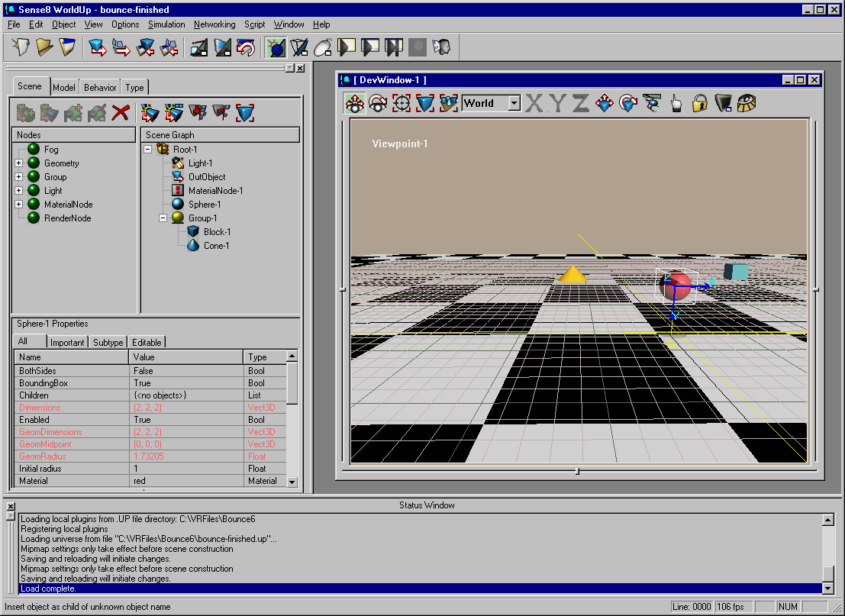The width and height of the screenshot is (845, 616).
Task: Click the blue cube with curved arrow rotate icon
Action: click(x=628, y=103)
